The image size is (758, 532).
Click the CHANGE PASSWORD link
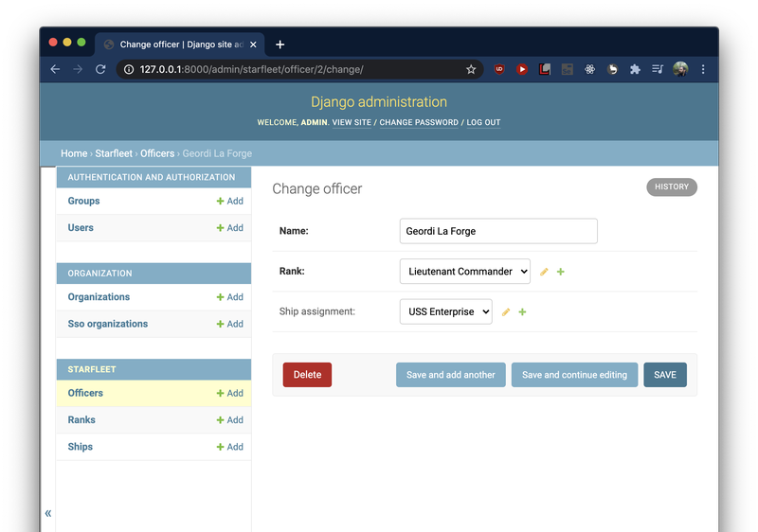click(x=419, y=123)
